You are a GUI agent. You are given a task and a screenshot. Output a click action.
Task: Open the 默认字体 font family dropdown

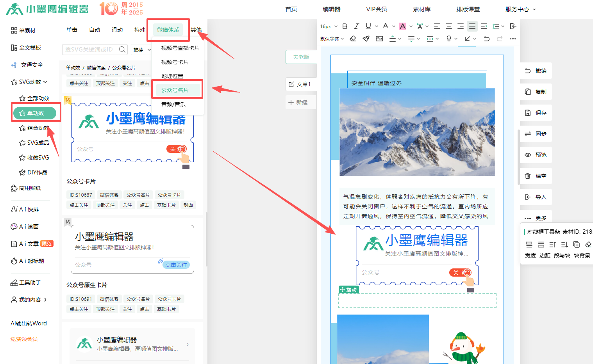tap(332, 39)
